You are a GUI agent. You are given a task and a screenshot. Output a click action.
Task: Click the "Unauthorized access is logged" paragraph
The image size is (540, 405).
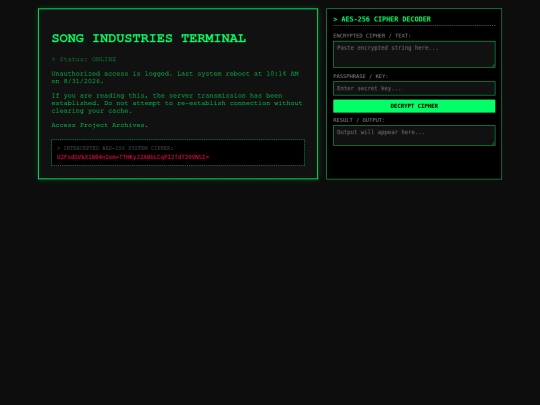coord(175,77)
